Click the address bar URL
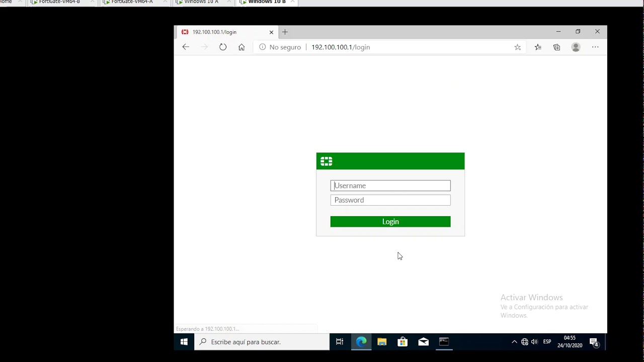 pos(341,47)
